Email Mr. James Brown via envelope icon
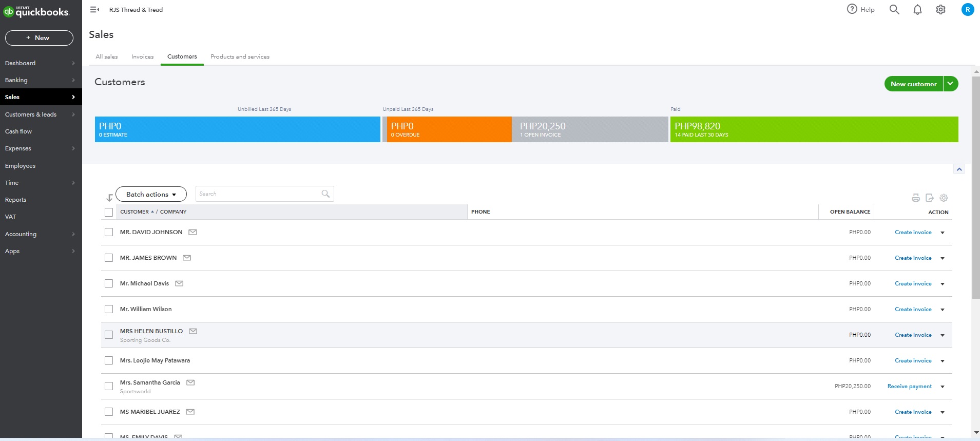This screenshot has width=980, height=441. [x=187, y=258]
